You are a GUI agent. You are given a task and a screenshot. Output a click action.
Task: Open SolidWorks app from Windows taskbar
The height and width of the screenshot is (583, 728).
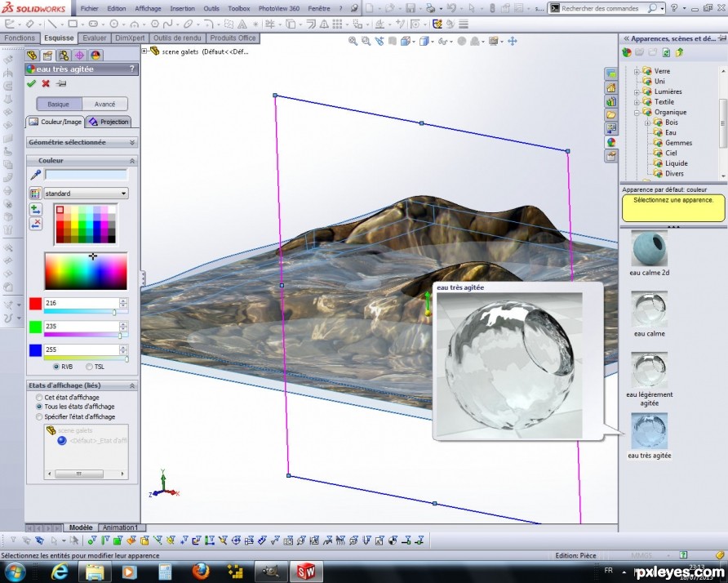pyautogui.click(x=306, y=572)
